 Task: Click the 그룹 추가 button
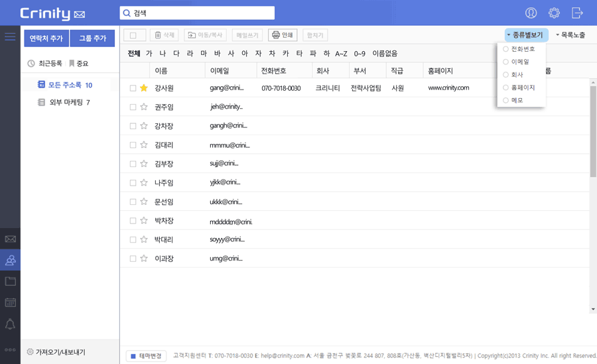pos(92,38)
